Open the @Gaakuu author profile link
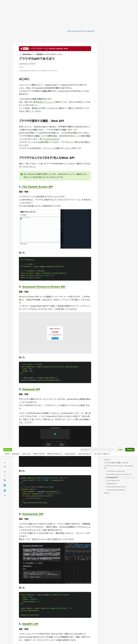The image size is (138, 644). point(27,54)
